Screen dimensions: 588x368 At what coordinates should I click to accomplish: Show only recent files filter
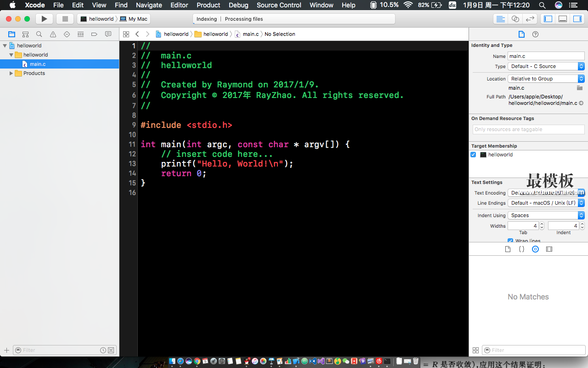coord(103,350)
